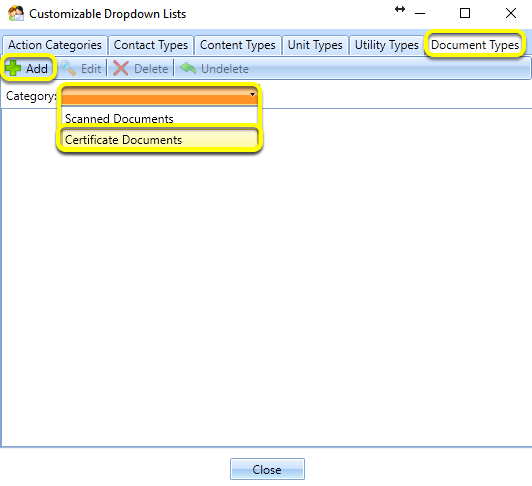The image size is (532, 486).
Task: Click the Close button at the bottom
Action: 267,469
